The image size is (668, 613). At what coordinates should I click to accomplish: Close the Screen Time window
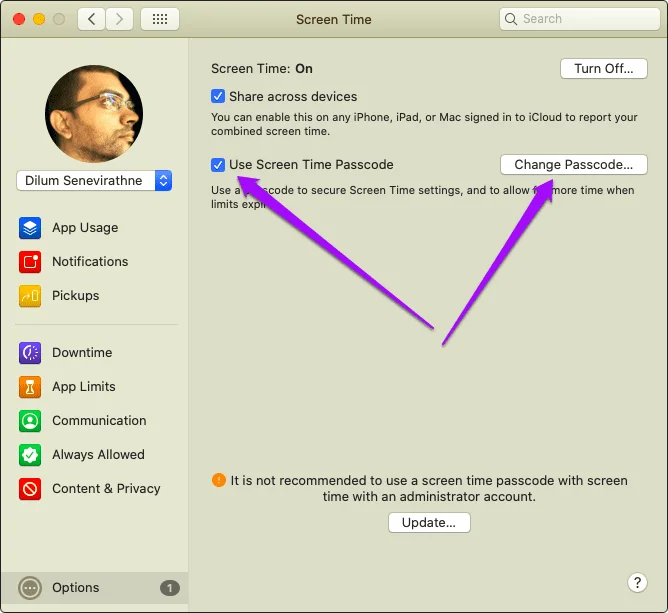click(19, 19)
